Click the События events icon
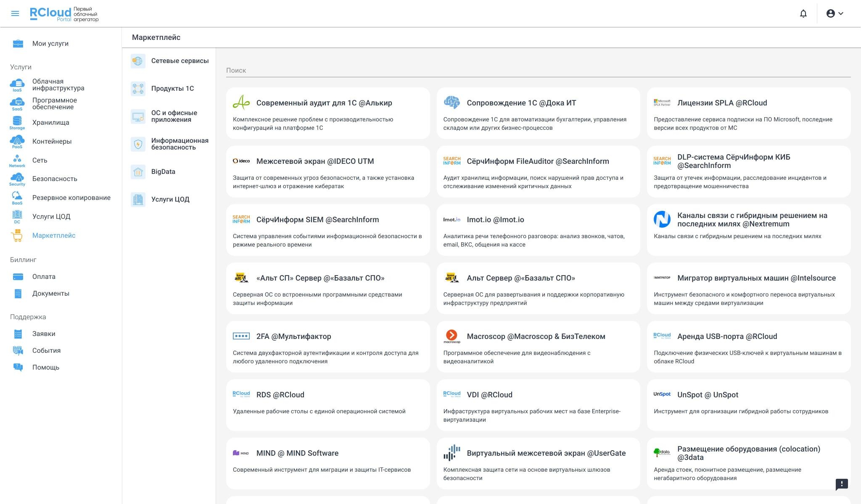Viewport: 861px width, 504px height. (18, 351)
